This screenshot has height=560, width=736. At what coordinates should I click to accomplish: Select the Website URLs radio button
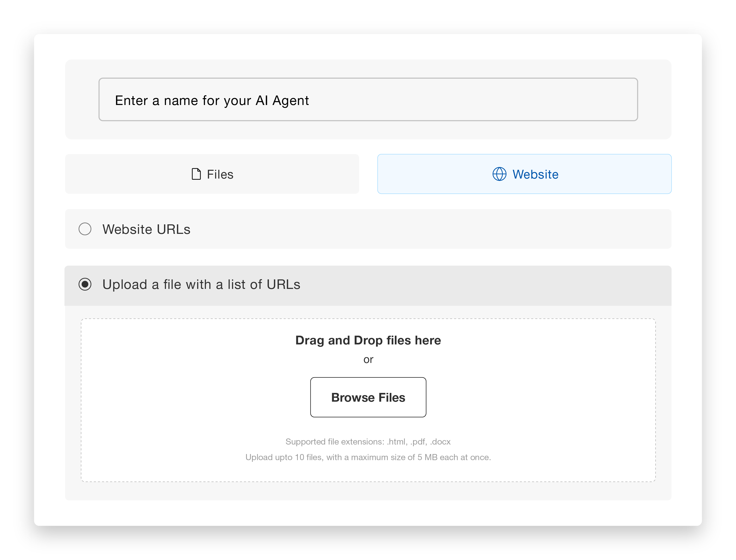pyautogui.click(x=85, y=229)
